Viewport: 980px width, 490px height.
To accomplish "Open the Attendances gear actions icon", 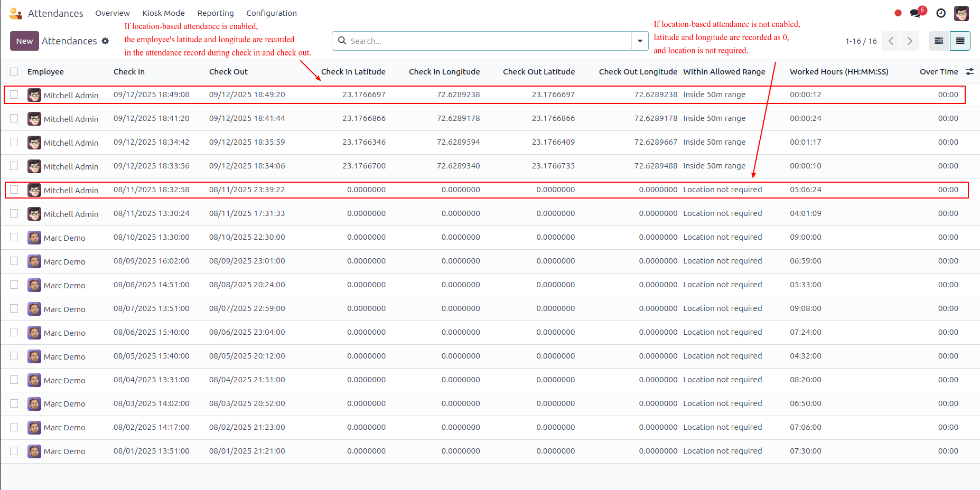I will pos(105,41).
